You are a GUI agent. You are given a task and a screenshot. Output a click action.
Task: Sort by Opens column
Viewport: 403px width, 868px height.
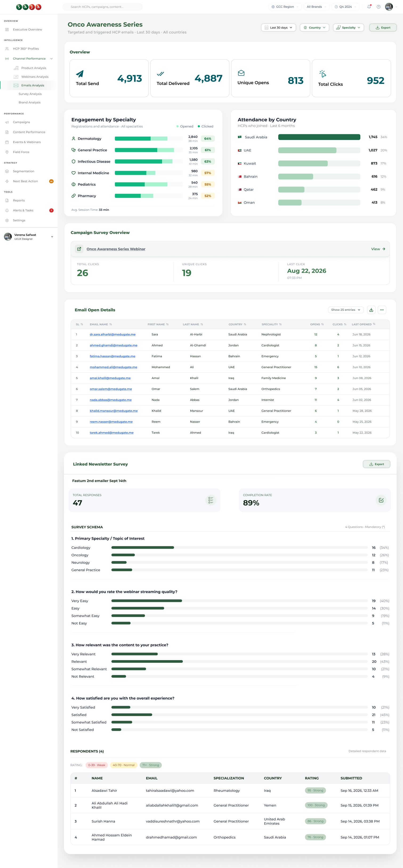pyautogui.click(x=323, y=324)
